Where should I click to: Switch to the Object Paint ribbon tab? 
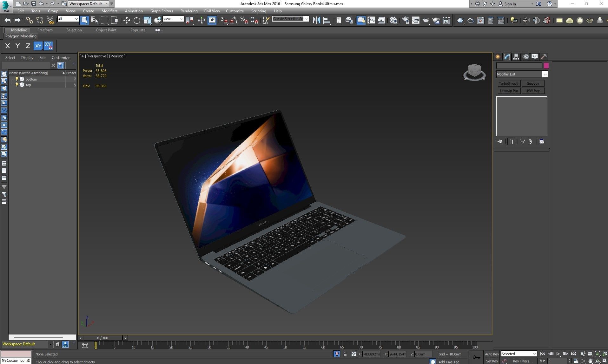106,30
